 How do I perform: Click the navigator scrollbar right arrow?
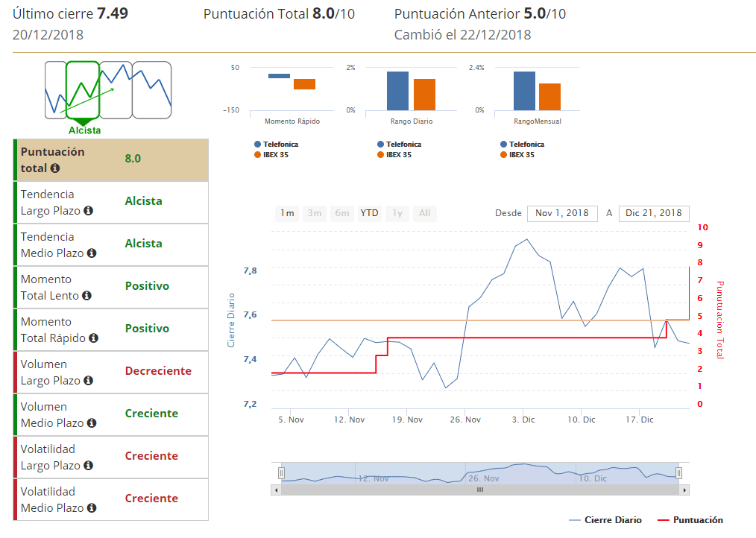[x=684, y=490]
